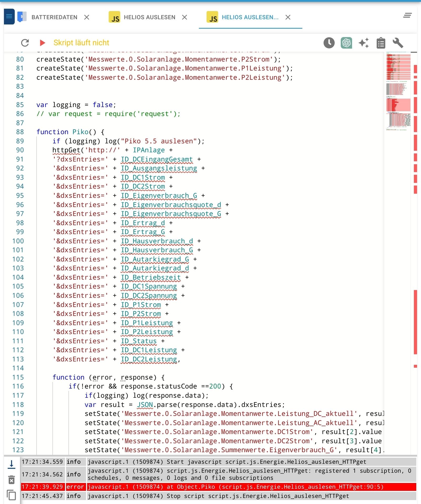Click the 'Skript läuft nicht' status text
This screenshot has width=421, height=504.
81,43
